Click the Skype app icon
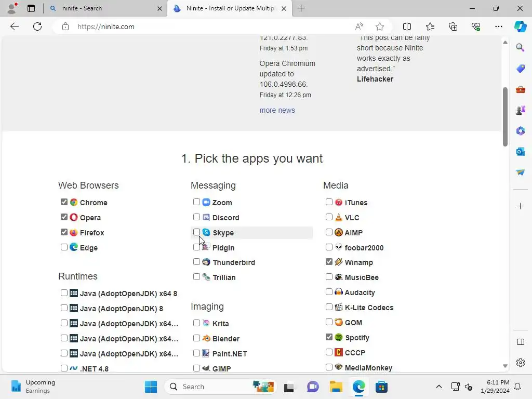532x399 pixels. 206,232
